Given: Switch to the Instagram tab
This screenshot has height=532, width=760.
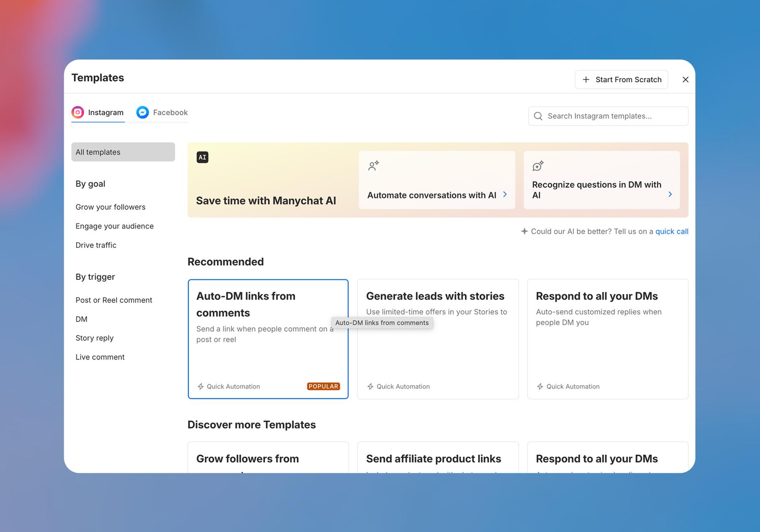Looking at the screenshot, I should [x=98, y=112].
